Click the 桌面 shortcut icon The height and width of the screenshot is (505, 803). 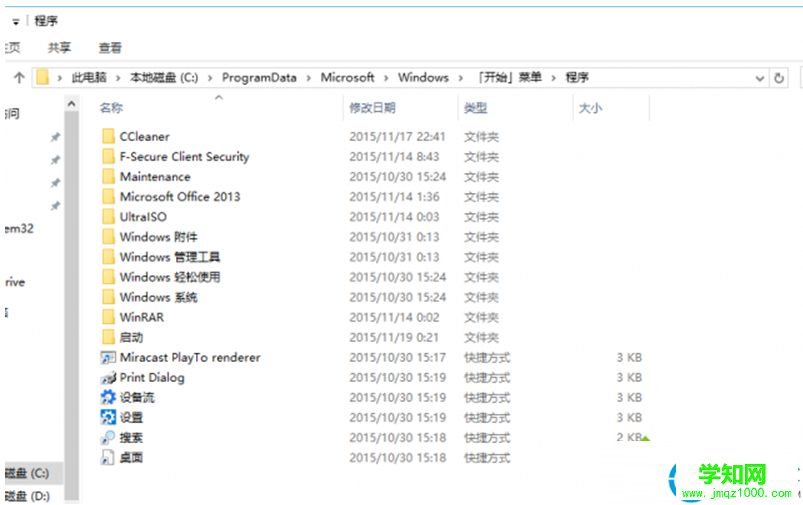tap(108, 457)
